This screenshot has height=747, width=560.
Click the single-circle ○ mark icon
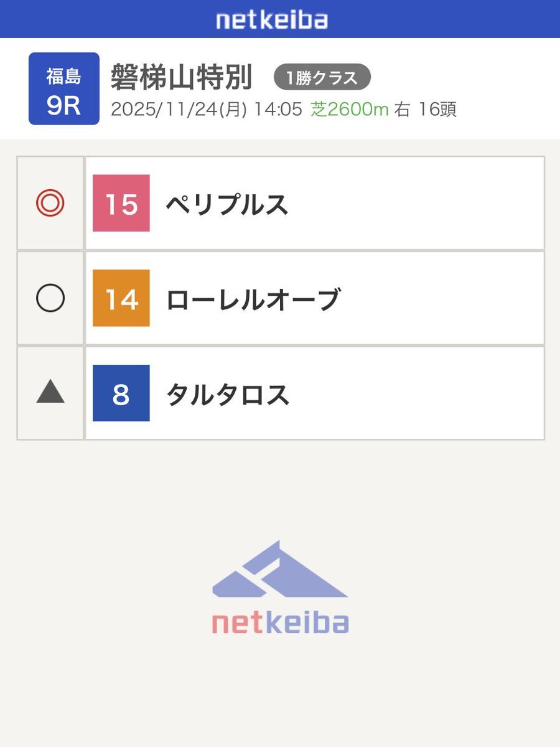coord(50,299)
